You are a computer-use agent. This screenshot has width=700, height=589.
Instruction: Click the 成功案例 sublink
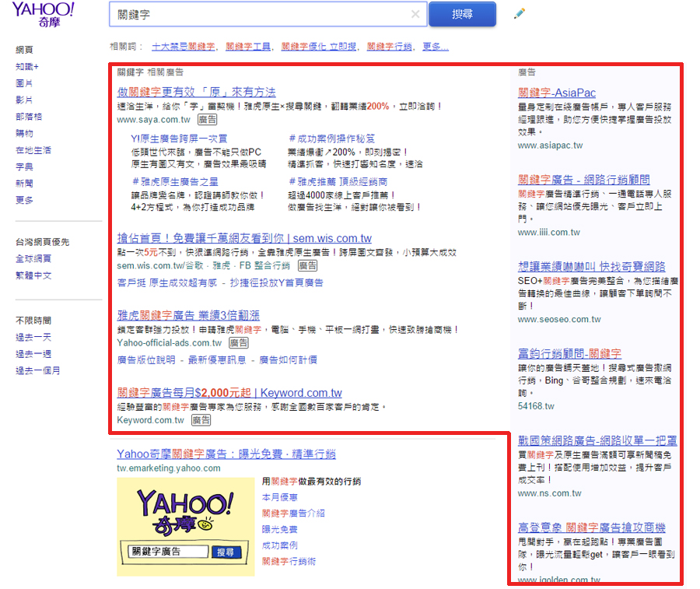pyautogui.click(x=279, y=545)
